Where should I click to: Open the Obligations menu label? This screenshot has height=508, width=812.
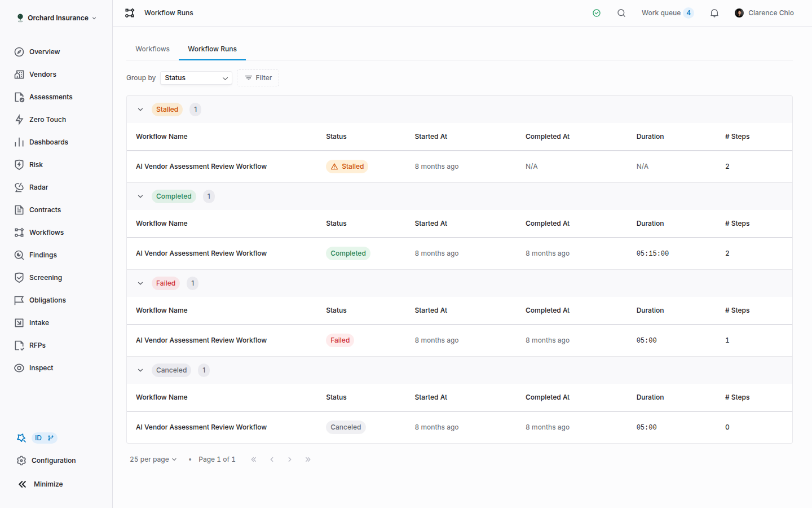tap(47, 300)
